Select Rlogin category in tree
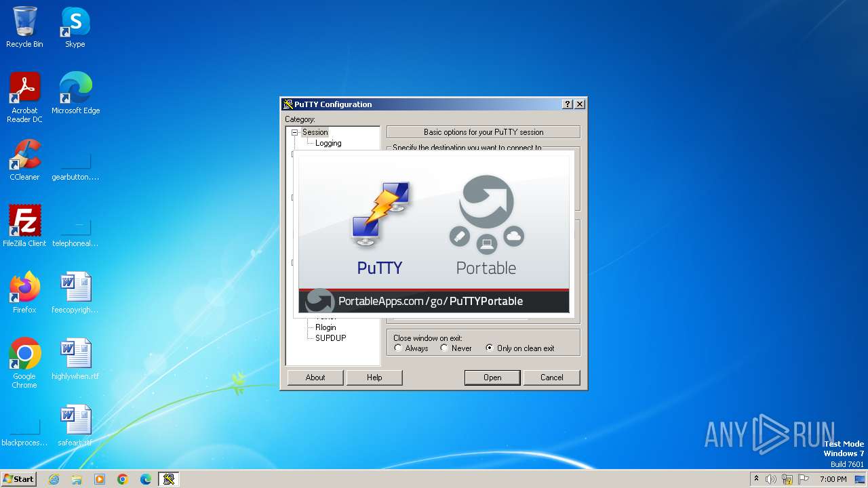Viewport: 868px width, 488px height. tap(325, 327)
